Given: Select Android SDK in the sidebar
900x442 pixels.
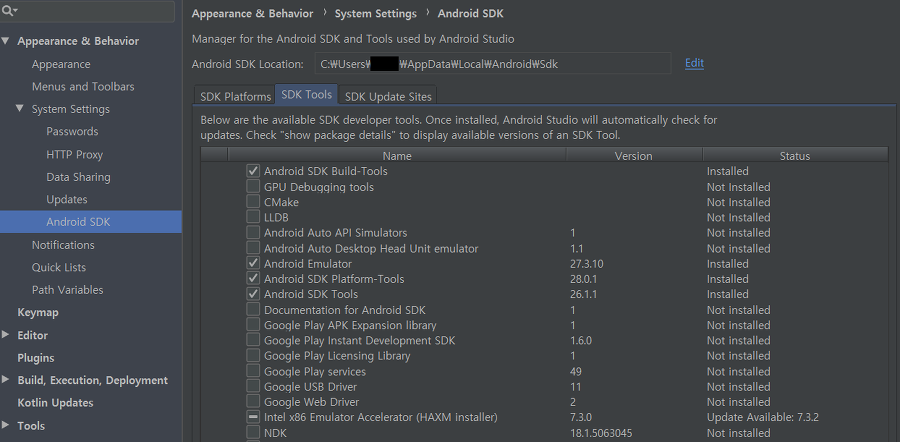Looking at the screenshot, I should click(91, 222).
